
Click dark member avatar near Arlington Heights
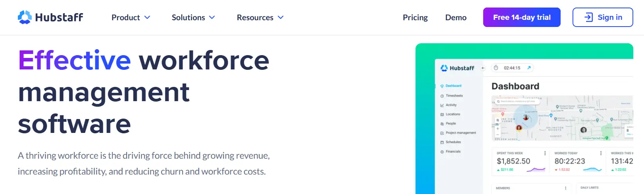pos(583,130)
